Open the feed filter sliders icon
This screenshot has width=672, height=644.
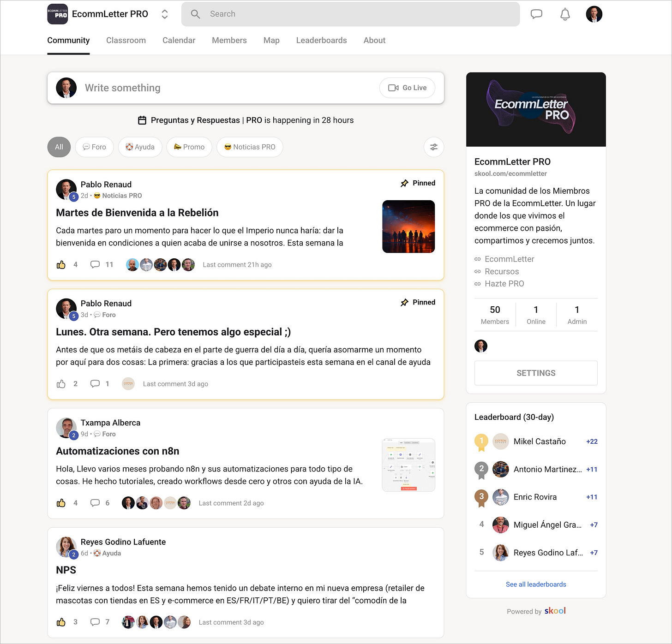[x=433, y=147]
